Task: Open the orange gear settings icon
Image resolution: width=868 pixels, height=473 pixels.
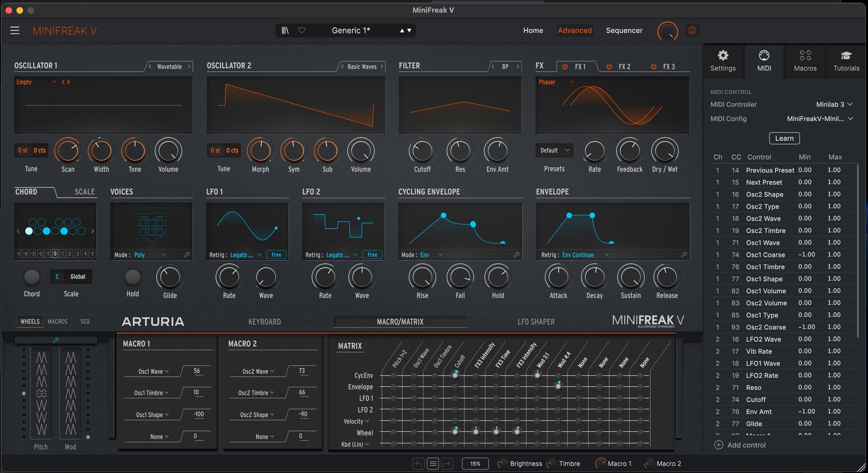Action: [x=692, y=30]
